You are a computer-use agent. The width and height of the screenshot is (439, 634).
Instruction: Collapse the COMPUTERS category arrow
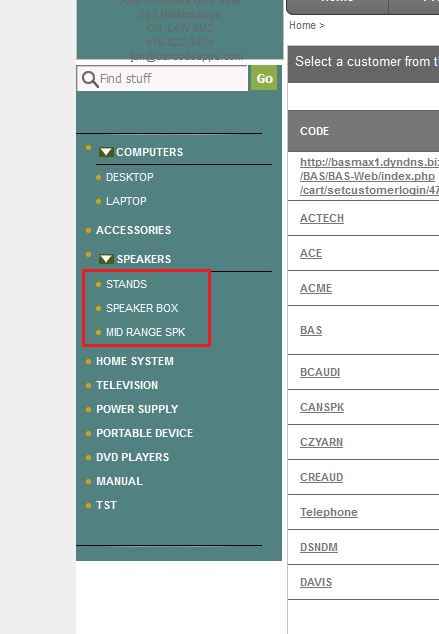pyautogui.click(x=106, y=152)
